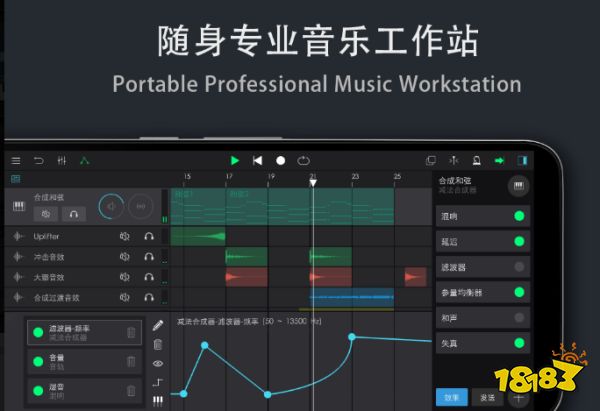
Task: Expand the 参量均衡器 effect row
Action: [470, 292]
